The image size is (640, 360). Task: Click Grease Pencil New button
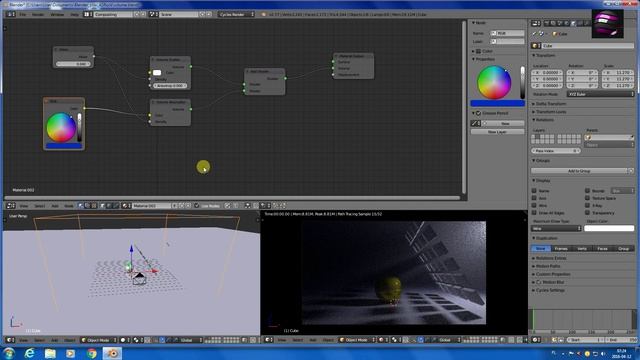point(504,123)
